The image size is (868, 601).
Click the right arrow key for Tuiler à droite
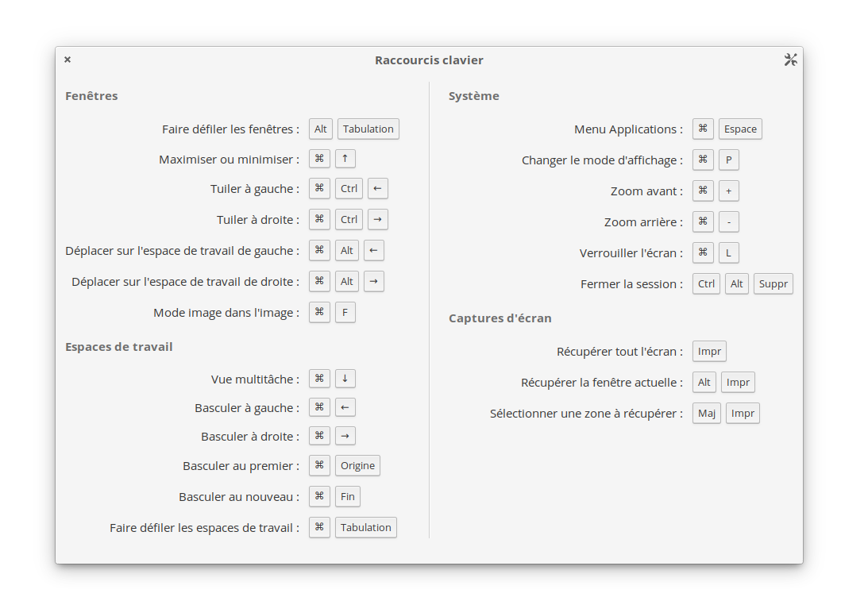click(377, 220)
